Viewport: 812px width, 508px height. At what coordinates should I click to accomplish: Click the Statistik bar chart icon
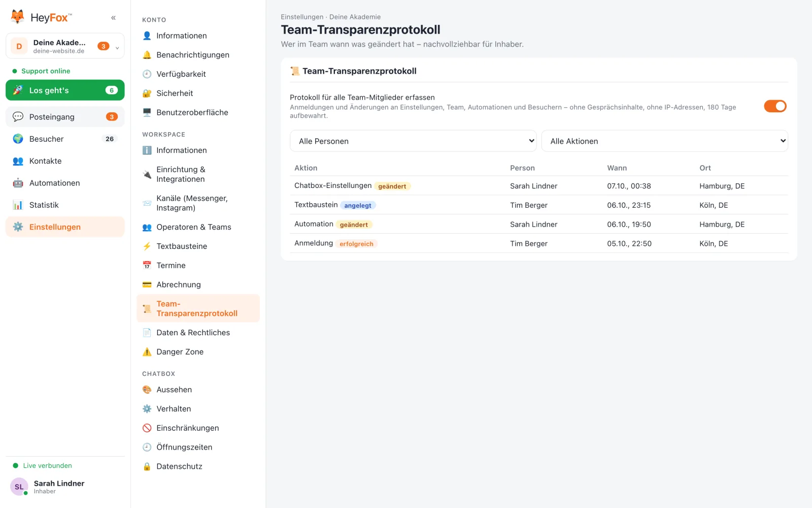pyautogui.click(x=18, y=205)
